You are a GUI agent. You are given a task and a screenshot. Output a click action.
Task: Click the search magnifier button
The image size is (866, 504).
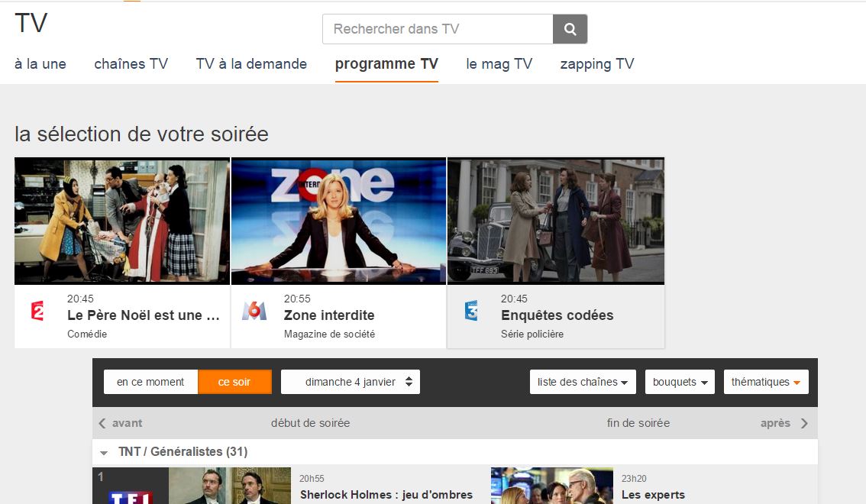pyautogui.click(x=570, y=29)
